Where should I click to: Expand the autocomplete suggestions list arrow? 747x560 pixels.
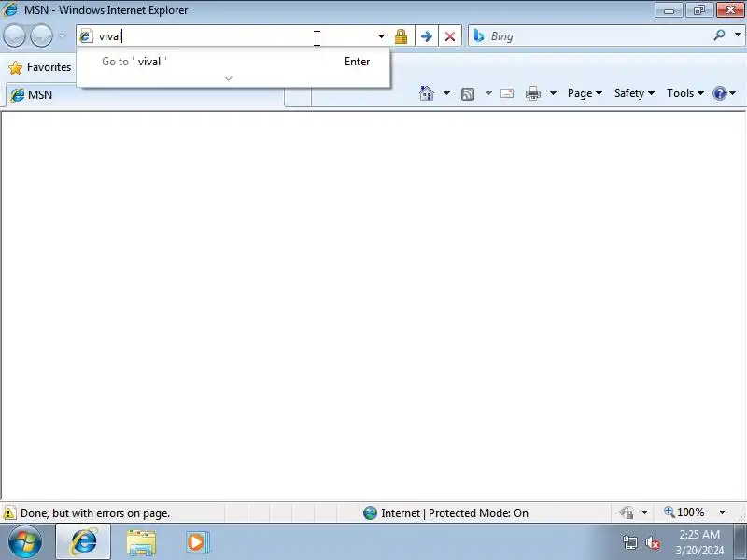coord(228,78)
